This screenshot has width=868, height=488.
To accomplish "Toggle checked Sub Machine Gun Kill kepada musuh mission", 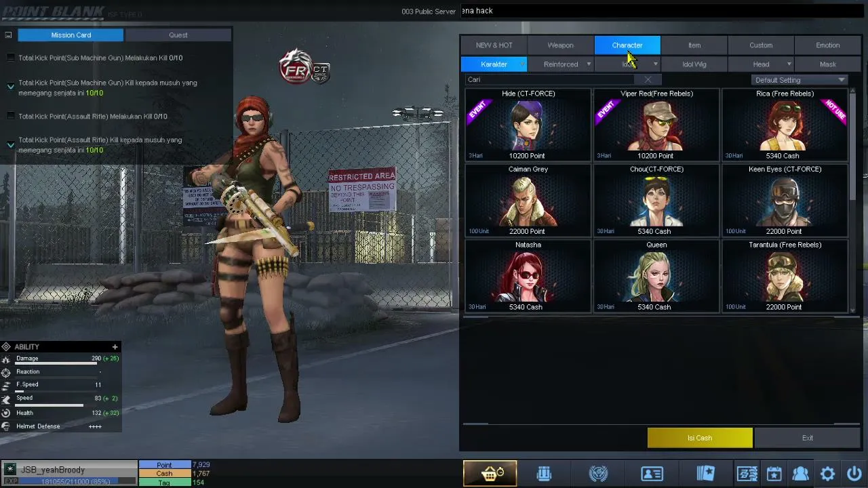I will pos(10,86).
